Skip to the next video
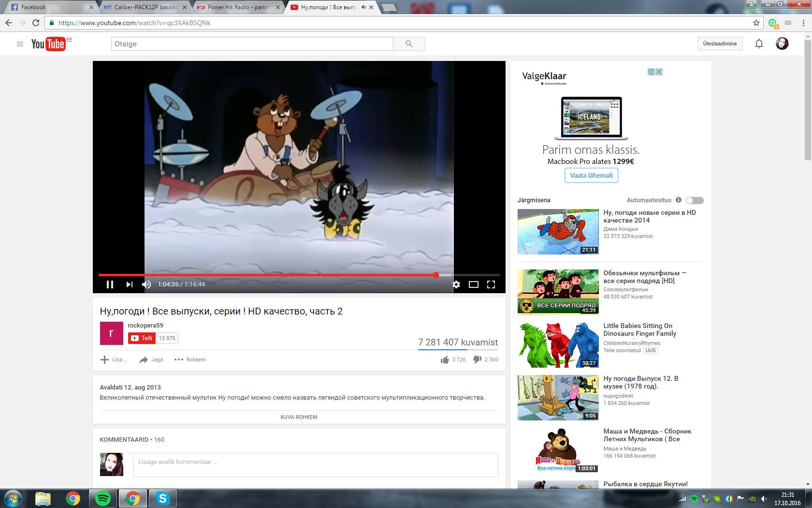The image size is (812, 508). (129, 284)
